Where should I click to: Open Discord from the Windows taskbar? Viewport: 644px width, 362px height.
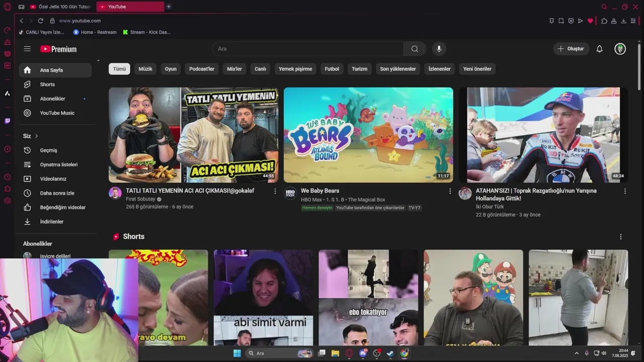363,353
